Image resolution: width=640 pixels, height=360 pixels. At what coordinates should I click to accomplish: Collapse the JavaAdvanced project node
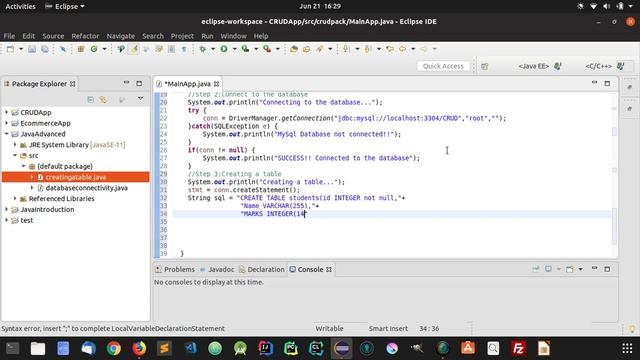coord(7,133)
